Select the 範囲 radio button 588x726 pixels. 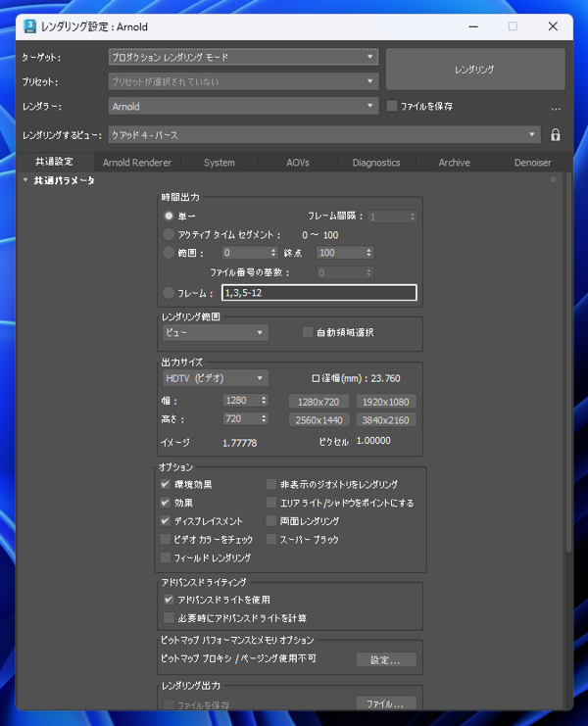pyautogui.click(x=169, y=253)
